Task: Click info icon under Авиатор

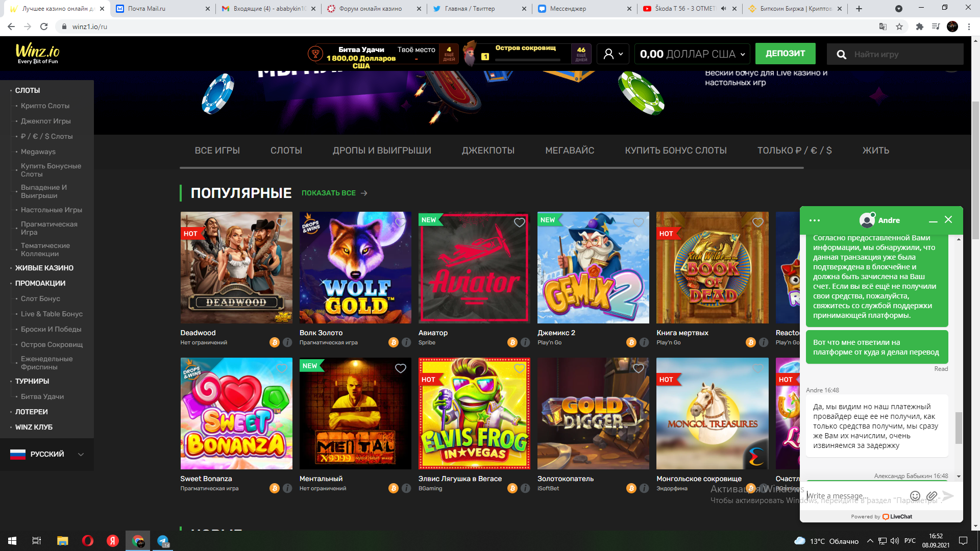Action: 525,342
